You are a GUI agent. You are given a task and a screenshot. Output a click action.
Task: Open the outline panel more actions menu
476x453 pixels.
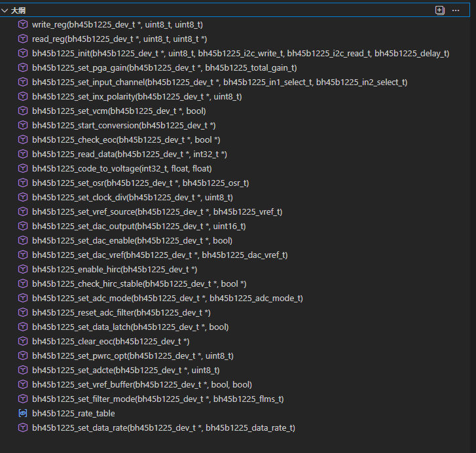click(456, 10)
